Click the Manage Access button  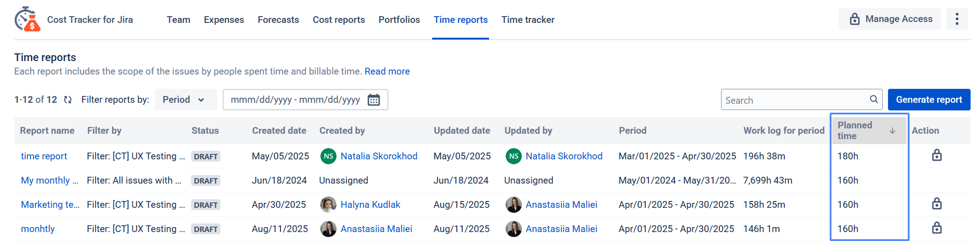click(x=890, y=19)
